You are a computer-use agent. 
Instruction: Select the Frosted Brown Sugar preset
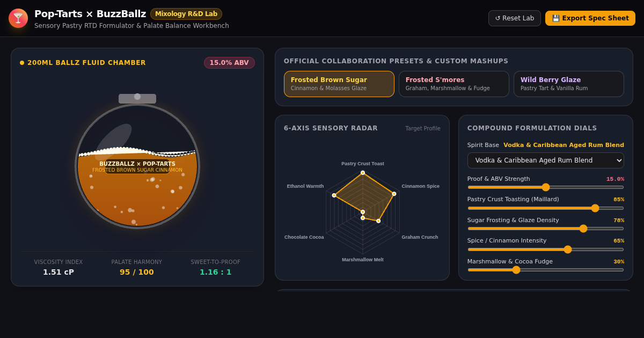point(339,84)
